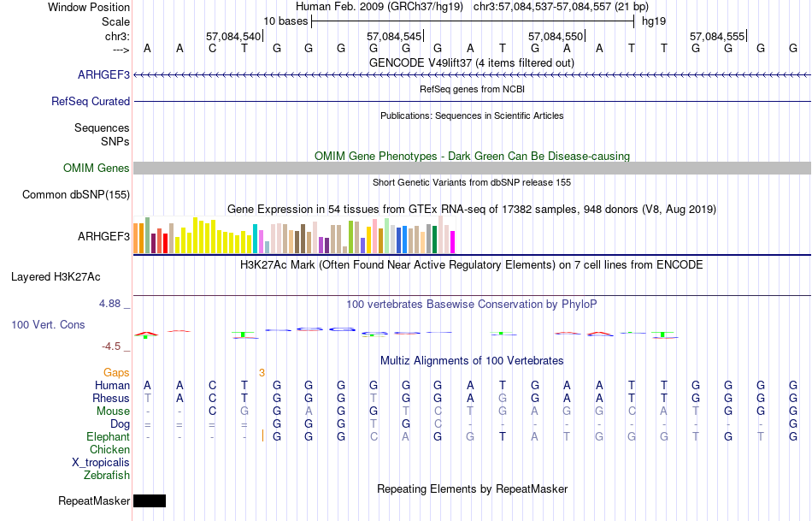812x521 pixels.
Task: Click the red conservation peak at first base
Action: (147, 334)
